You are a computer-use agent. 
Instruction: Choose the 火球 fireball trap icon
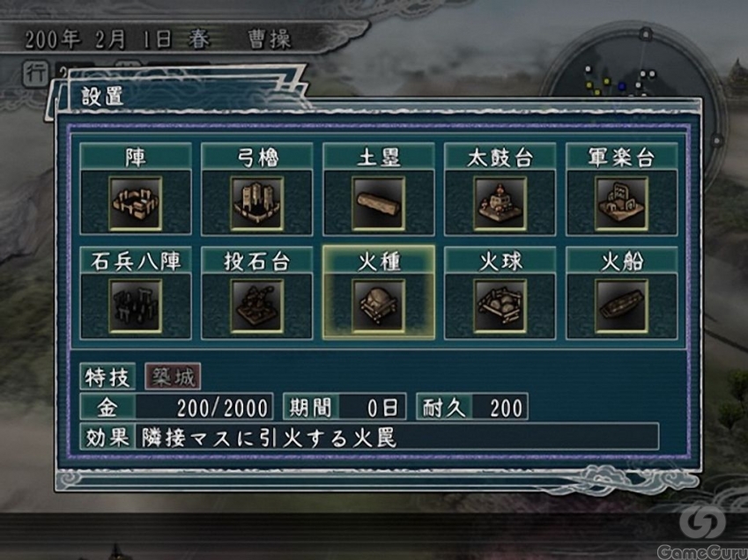click(x=500, y=306)
